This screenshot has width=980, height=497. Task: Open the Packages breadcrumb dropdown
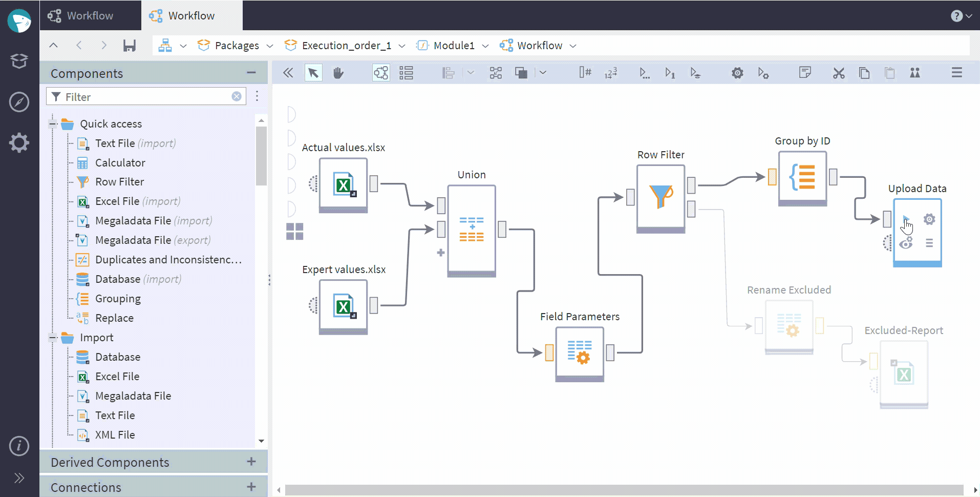click(x=270, y=46)
